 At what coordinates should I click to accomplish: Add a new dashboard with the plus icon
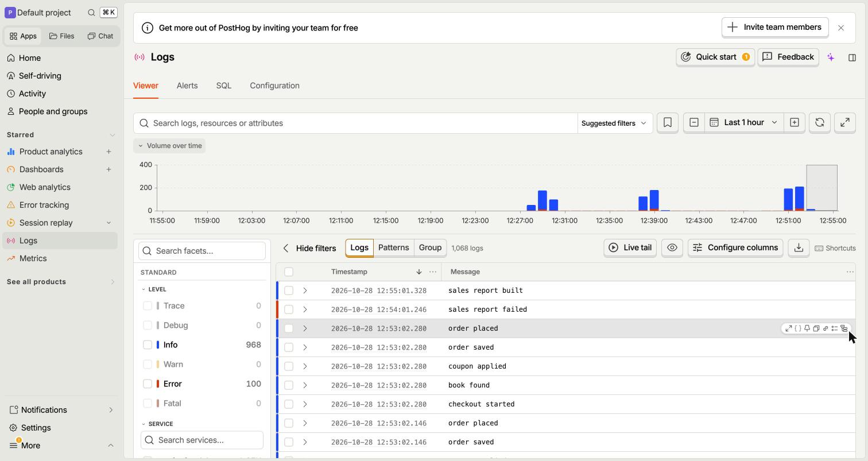pyautogui.click(x=108, y=169)
